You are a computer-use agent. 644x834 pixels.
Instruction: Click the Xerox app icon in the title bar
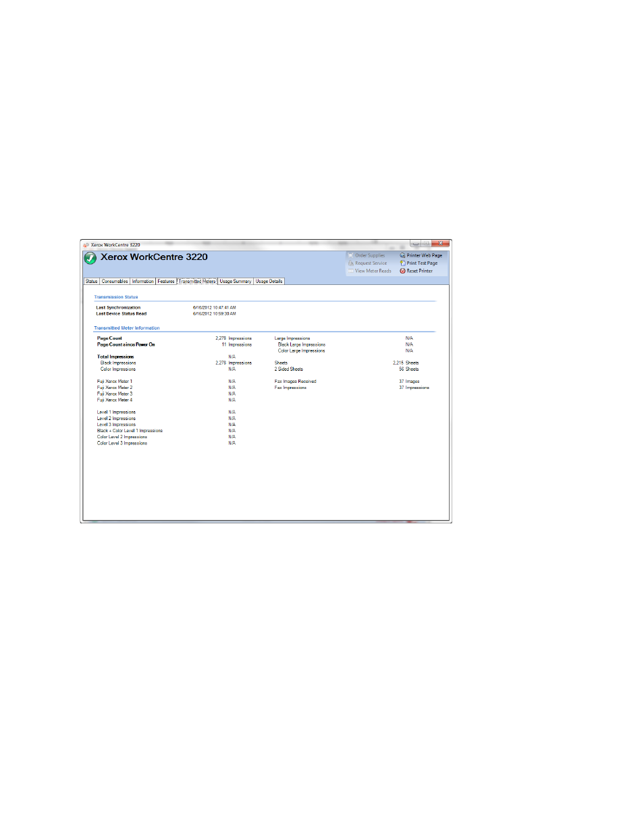86,244
